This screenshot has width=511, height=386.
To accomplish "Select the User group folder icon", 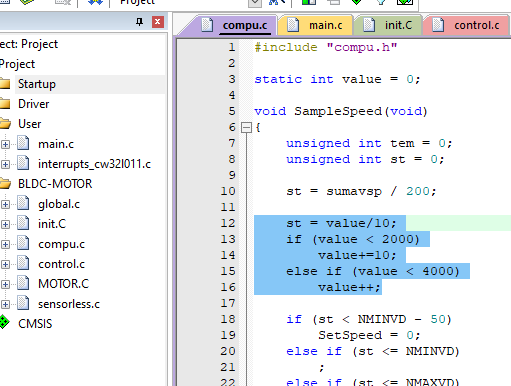I will (5, 124).
